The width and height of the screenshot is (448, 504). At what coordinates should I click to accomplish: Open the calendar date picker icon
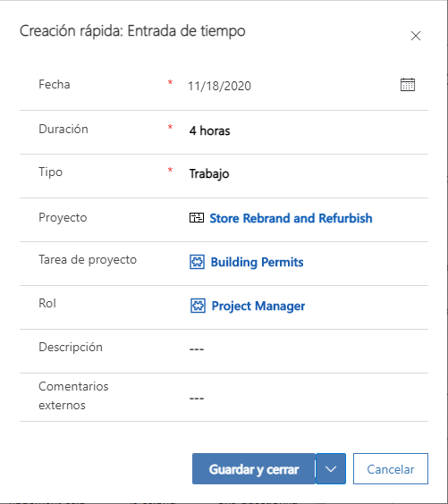coord(408,85)
